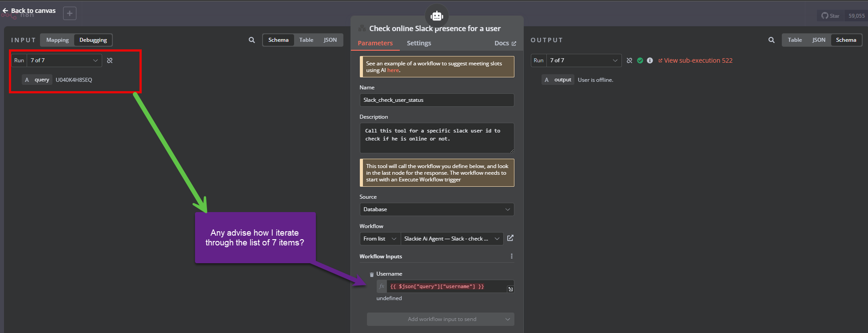This screenshot has height=333, width=868.
Task: Delete the Username workflow input
Action: 372,274
